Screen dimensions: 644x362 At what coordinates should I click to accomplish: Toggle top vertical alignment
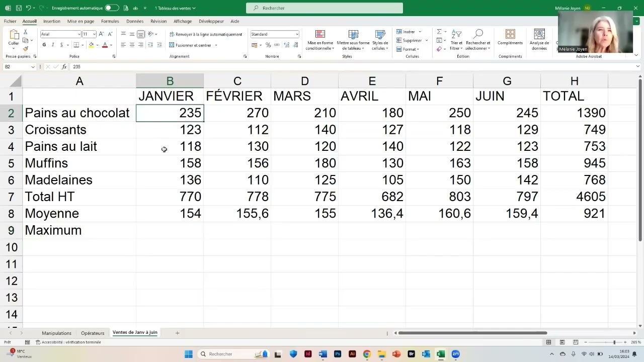click(123, 34)
